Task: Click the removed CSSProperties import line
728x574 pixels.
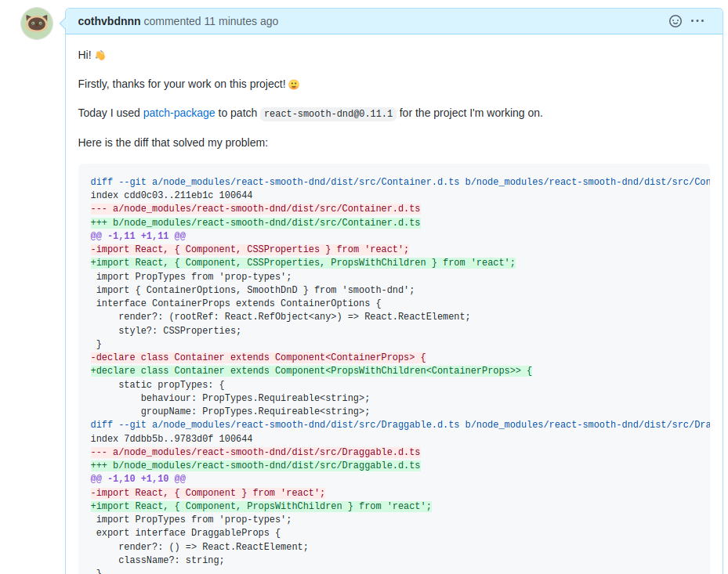Action: (249, 249)
